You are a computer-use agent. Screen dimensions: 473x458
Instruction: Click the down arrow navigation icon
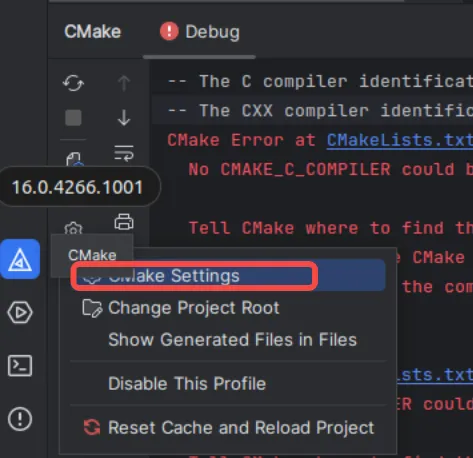(124, 117)
